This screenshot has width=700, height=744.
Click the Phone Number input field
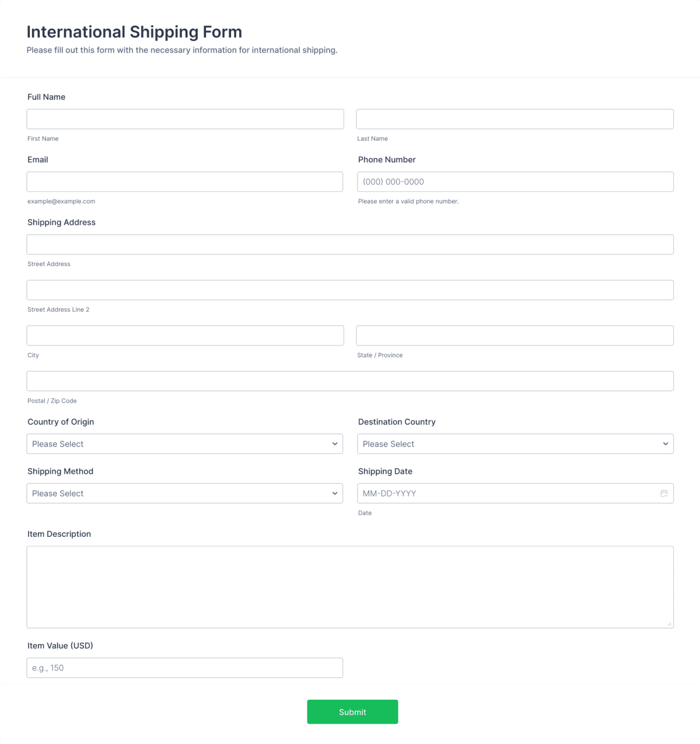click(x=515, y=181)
